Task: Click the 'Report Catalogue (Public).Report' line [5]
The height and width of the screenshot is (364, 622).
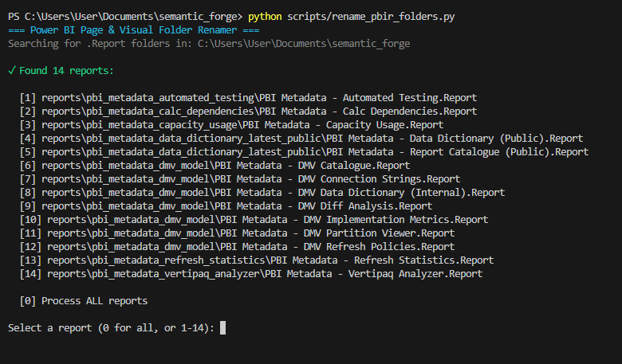Action: pyautogui.click(x=305, y=151)
